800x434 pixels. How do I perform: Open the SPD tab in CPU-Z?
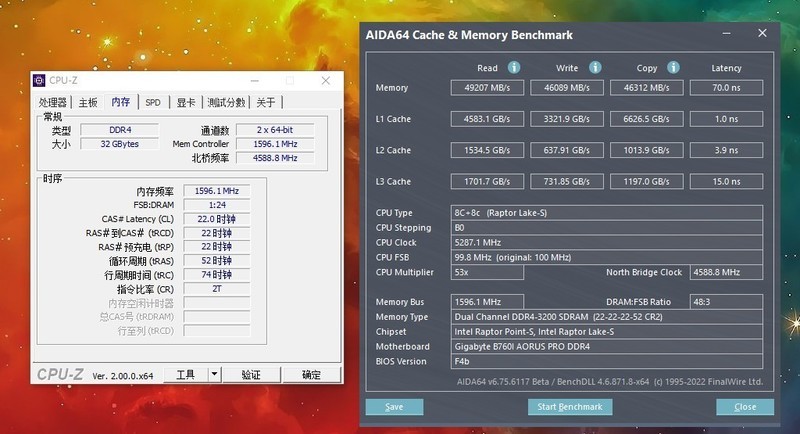pyautogui.click(x=153, y=103)
